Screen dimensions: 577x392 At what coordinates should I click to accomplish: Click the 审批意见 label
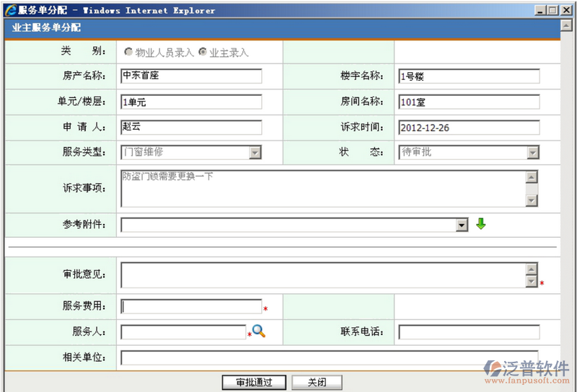coord(84,274)
